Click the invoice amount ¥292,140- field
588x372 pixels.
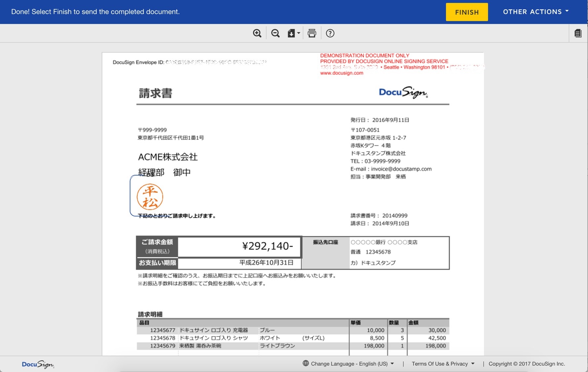tap(239, 246)
